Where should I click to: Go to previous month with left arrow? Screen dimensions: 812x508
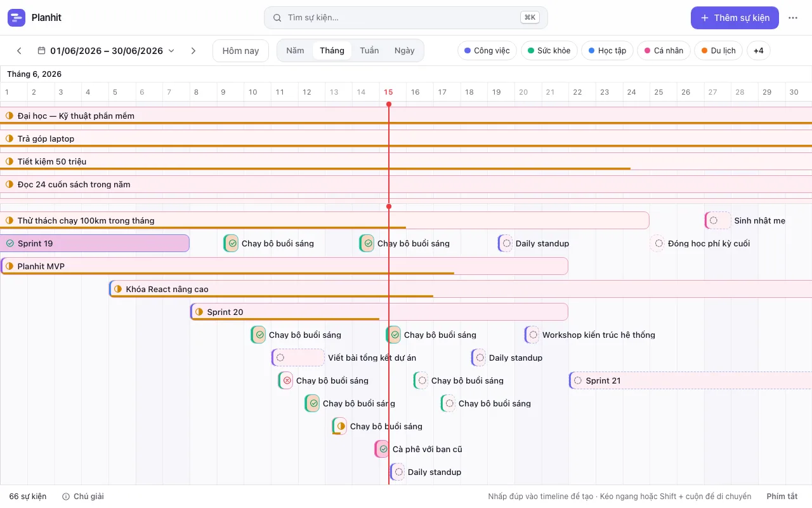click(x=19, y=51)
